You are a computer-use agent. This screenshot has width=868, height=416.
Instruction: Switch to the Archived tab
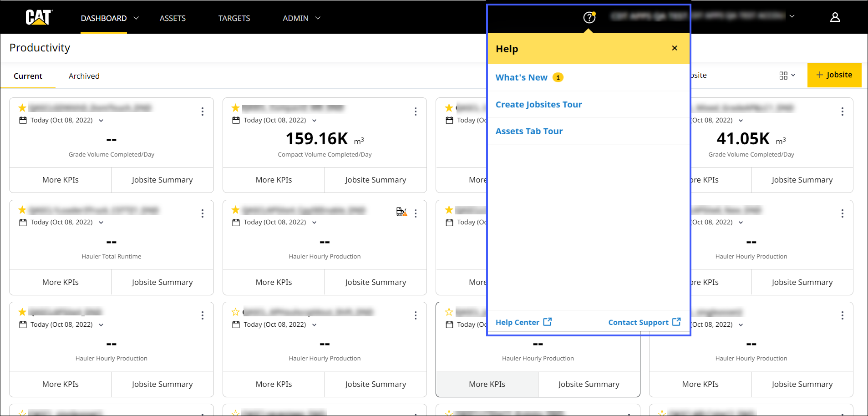click(x=84, y=76)
